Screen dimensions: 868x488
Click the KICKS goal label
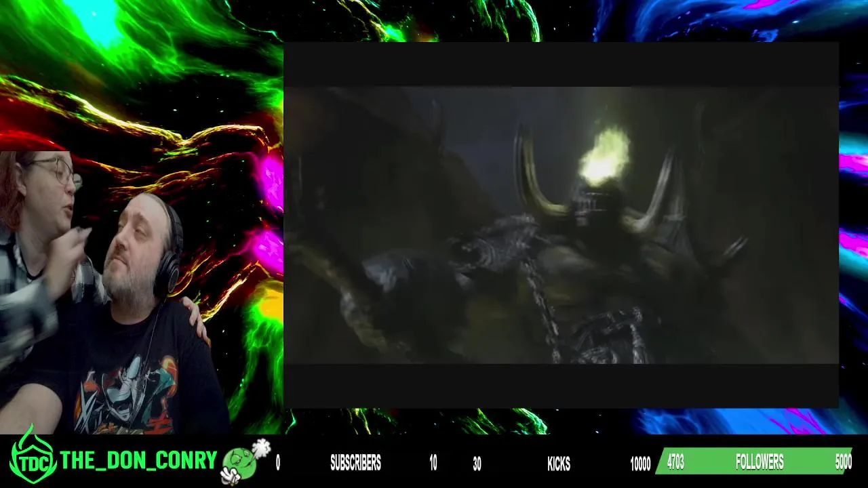[559, 464]
